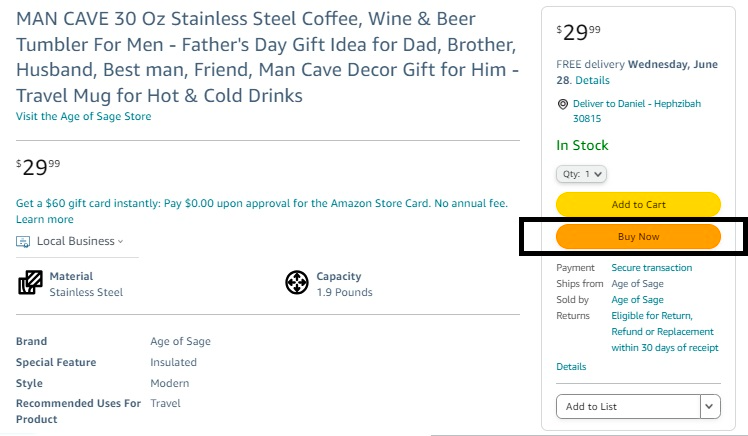Click Age of Sage beside Sold by
The image size is (748, 436).
tap(637, 300)
